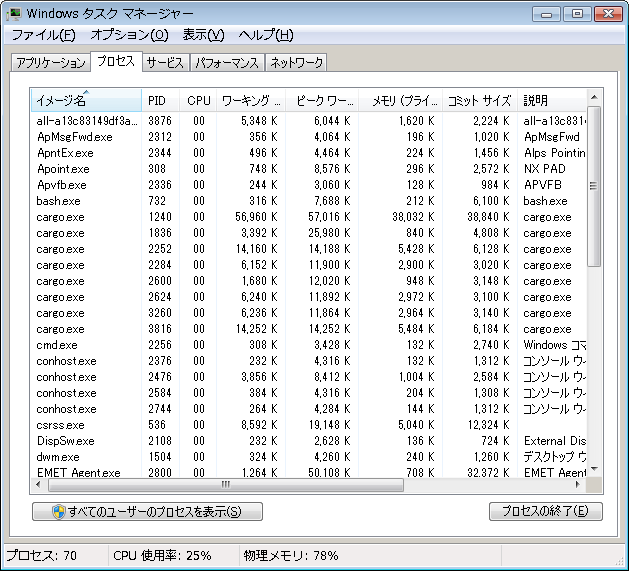Select cargo.exe with PID 2624
629x571 pixels.
point(309,297)
